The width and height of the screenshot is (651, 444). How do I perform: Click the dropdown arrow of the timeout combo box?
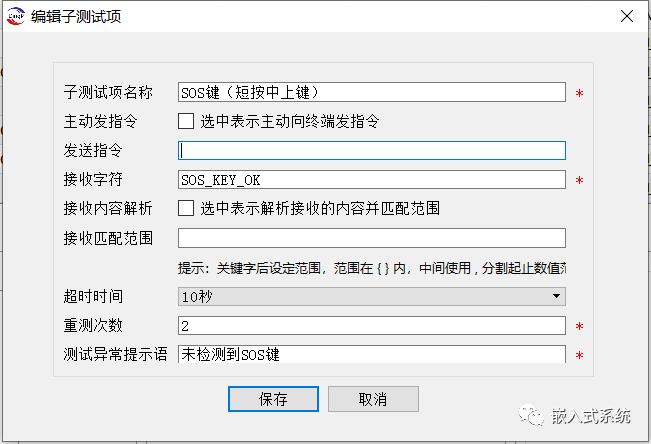(x=556, y=297)
